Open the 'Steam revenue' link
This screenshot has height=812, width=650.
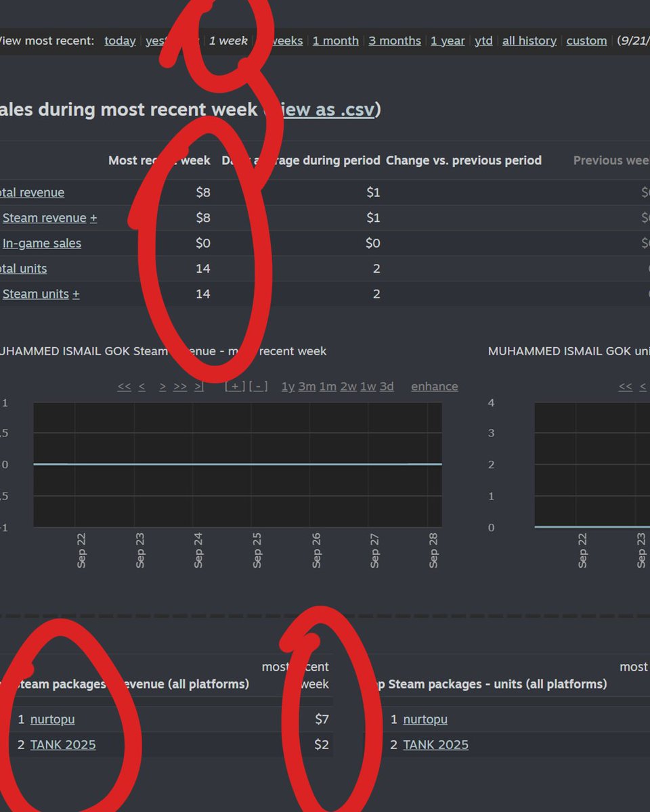[45, 218]
